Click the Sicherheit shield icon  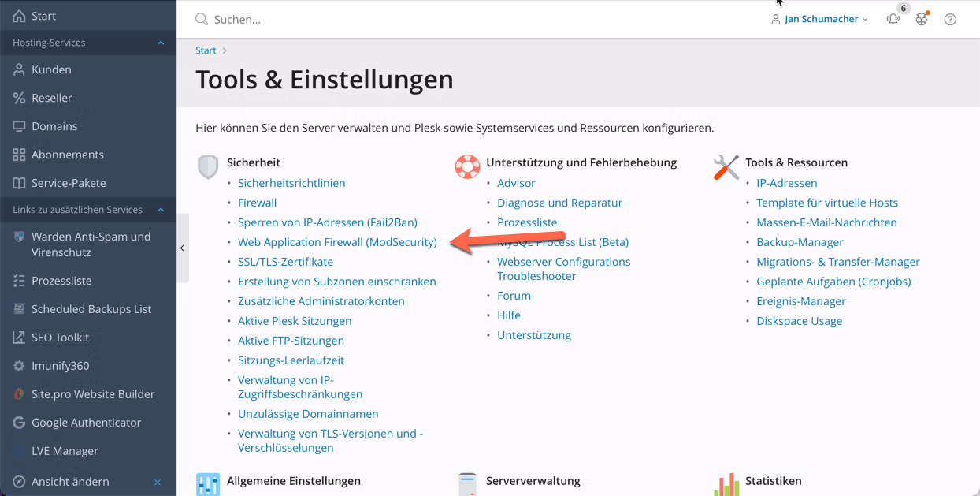(x=208, y=166)
